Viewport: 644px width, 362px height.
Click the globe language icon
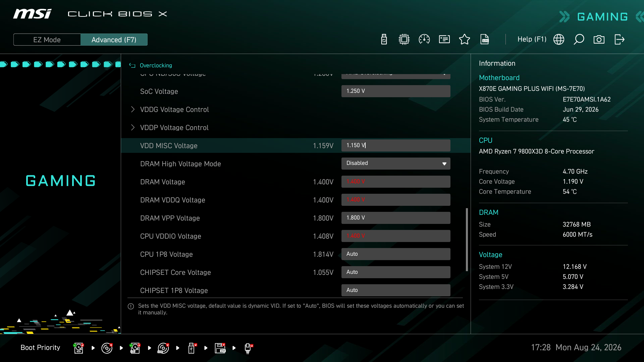point(559,40)
